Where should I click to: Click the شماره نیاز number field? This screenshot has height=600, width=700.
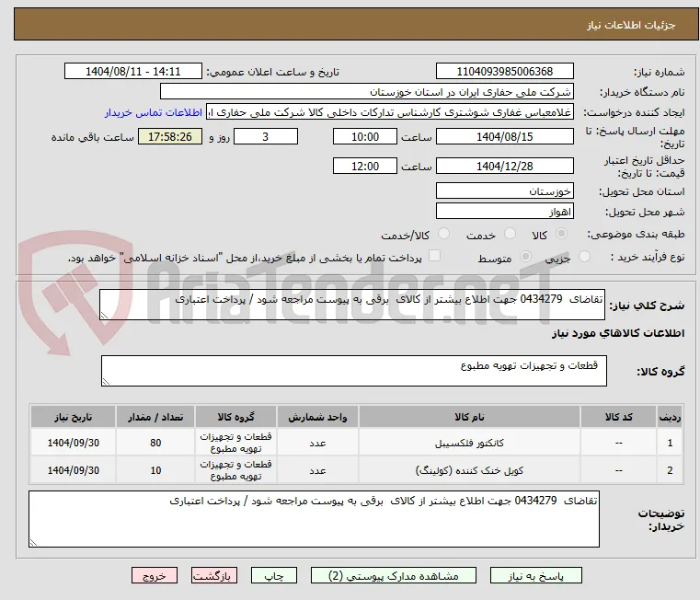click(x=504, y=72)
